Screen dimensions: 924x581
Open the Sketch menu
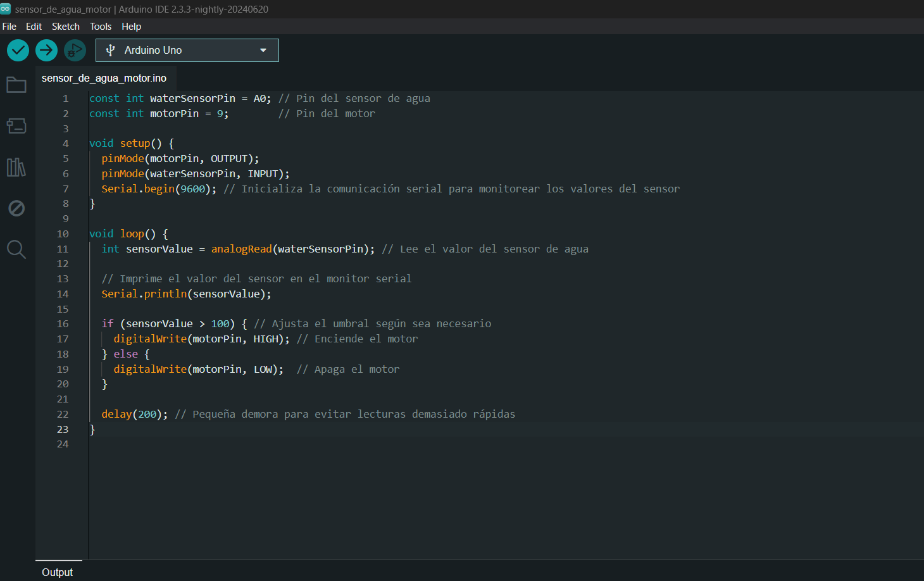click(x=66, y=27)
